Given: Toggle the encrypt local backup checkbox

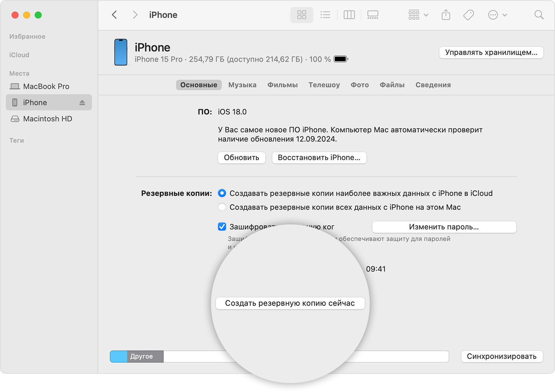Looking at the screenshot, I should click(x=222, y=227).
